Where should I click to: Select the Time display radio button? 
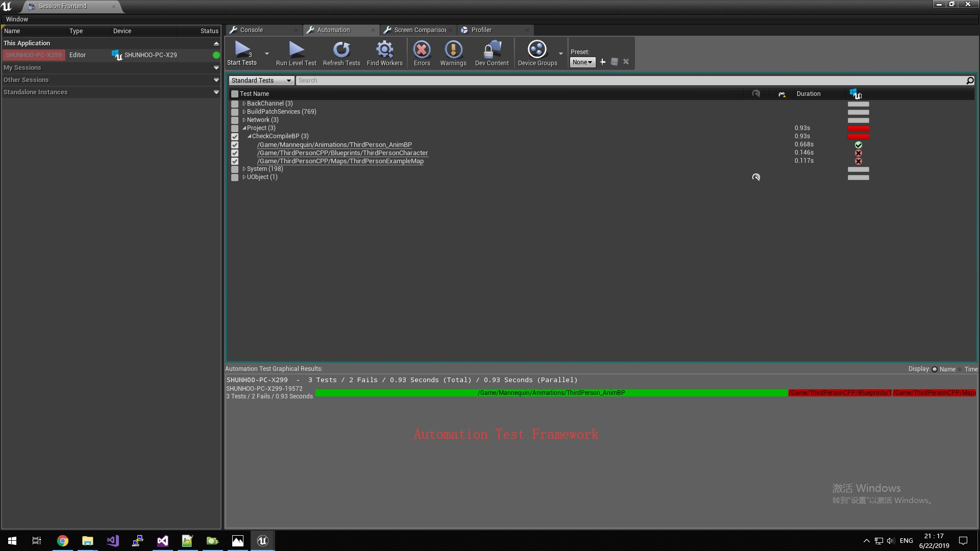960,369
